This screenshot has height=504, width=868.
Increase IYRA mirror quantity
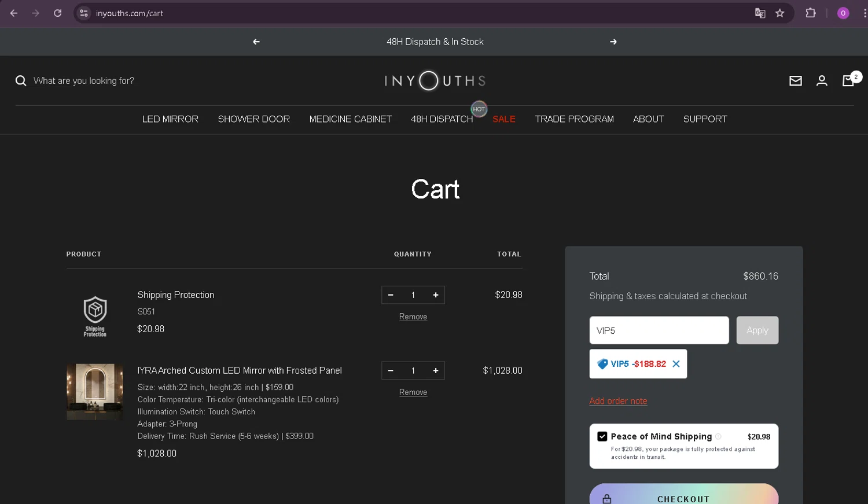pyautogui.click(x=436, y=371)
